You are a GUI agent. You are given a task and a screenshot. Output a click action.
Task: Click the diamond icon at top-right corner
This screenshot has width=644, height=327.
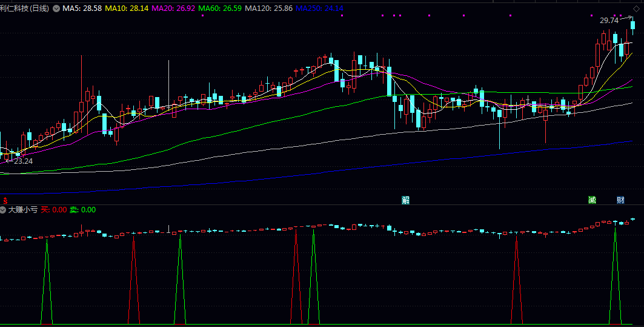636,8
